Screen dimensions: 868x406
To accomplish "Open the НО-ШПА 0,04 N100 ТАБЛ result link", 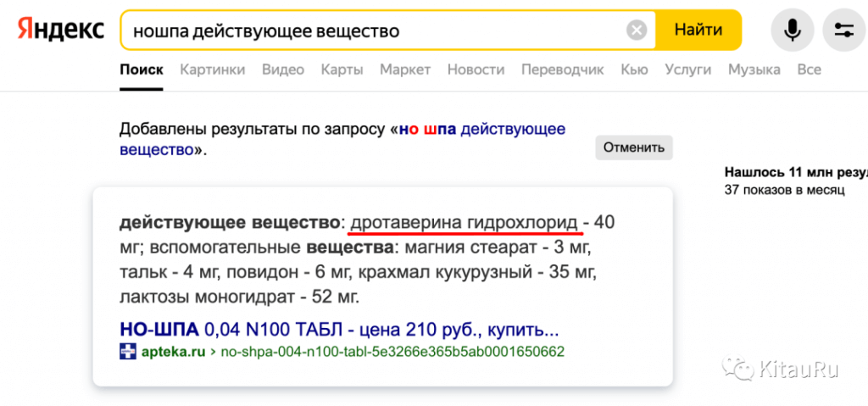I will pos(339,331).
